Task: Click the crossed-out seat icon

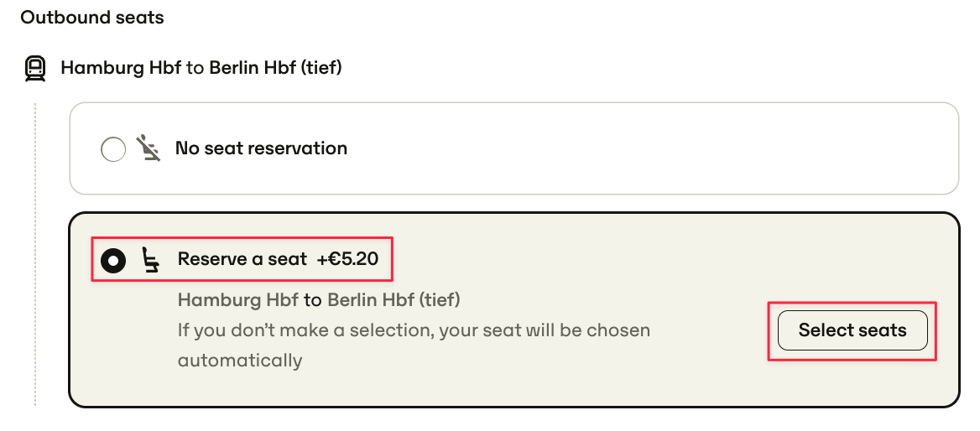Action: point(149,148)
